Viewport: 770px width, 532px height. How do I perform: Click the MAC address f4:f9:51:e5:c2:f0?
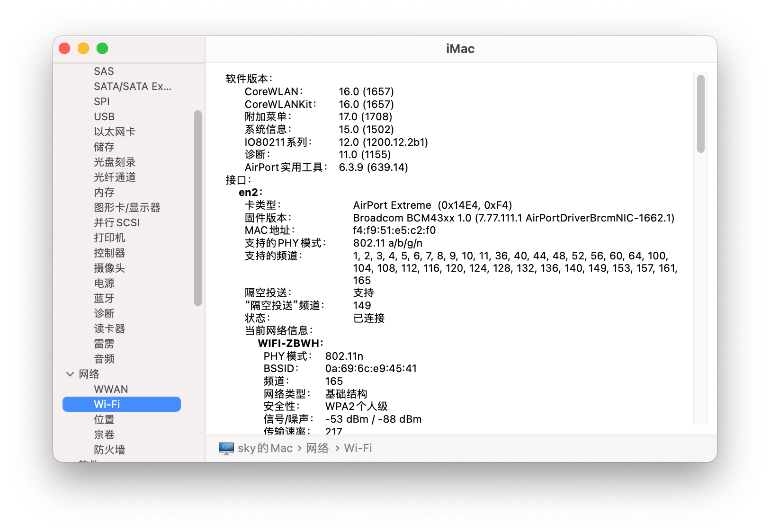click(x=394, y=231)
